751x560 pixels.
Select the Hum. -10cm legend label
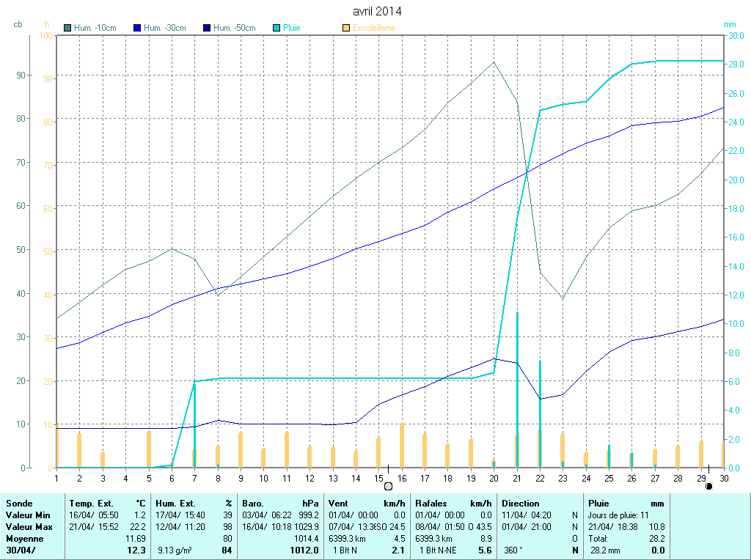click(95, 28)
